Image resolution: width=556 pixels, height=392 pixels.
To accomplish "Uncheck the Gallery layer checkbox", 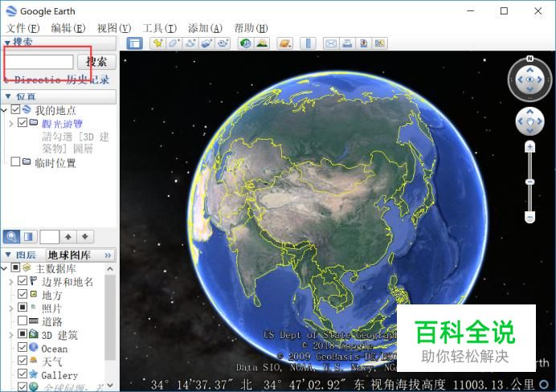I will pos(22,374).
